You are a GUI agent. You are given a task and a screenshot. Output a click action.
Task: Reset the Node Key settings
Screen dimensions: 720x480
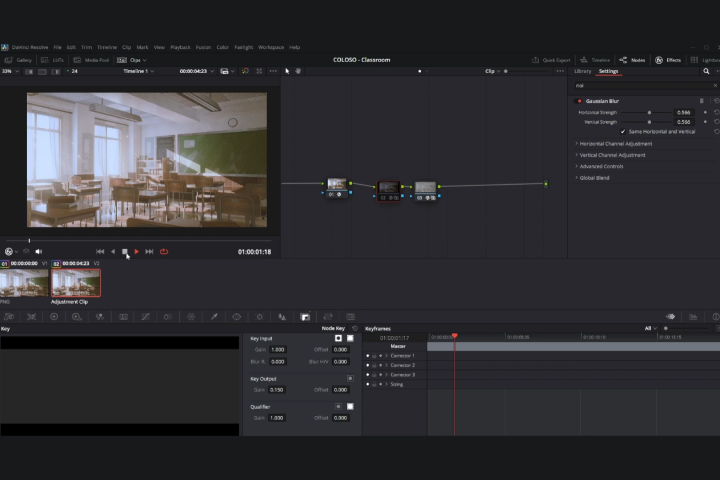point(354,328)
